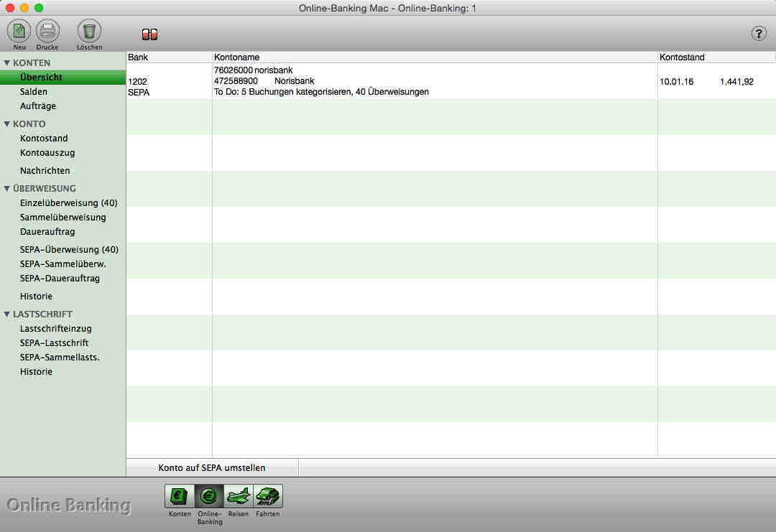Screen dimensions: 776x532
Task: Click the Drucken printer icon
Action: click(x=47, y=32)
